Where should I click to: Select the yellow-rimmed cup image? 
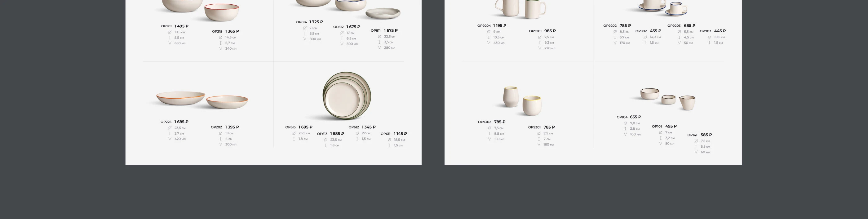tap(532, 105)
